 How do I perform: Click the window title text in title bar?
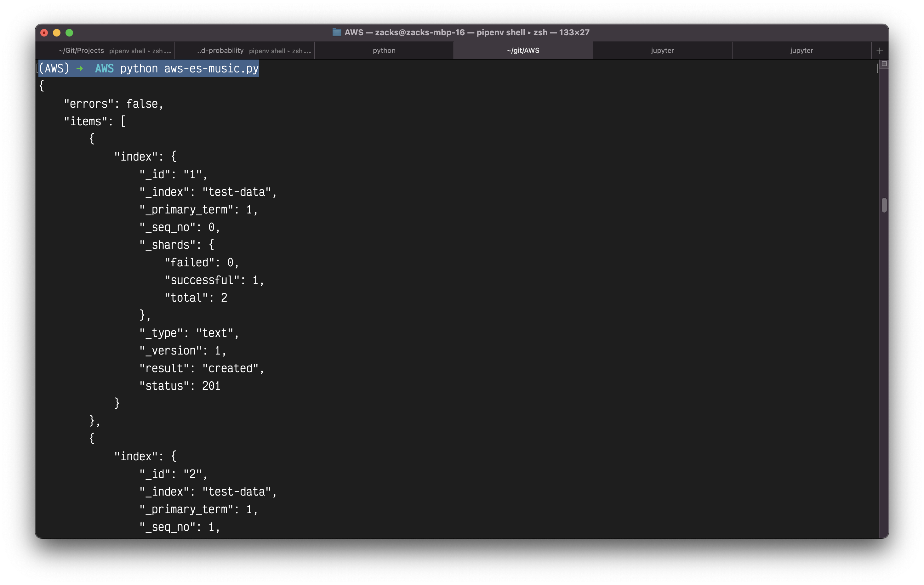point(467,32)
